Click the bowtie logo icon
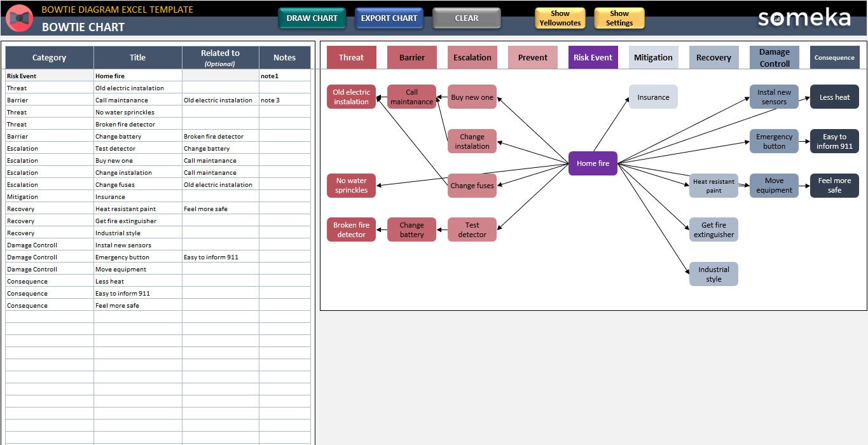This screenshot has height=445, width=868. coord(19,18)
